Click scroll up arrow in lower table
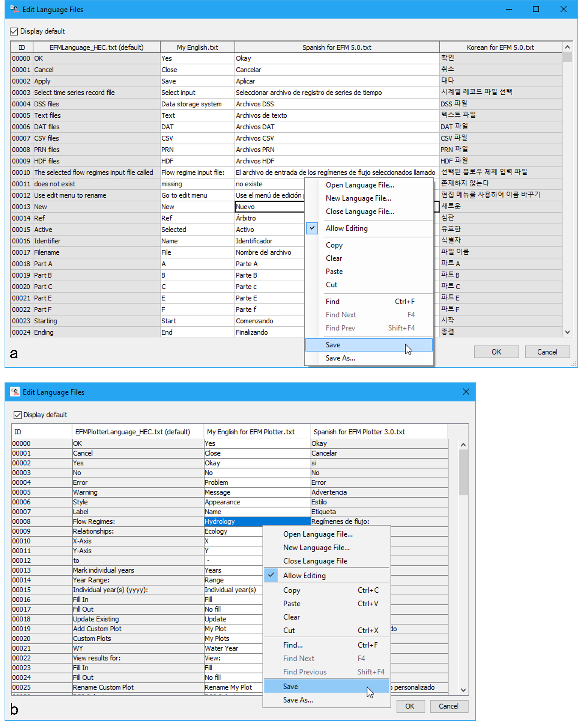Image resolution: width=578 pixels, height=728 pixels. [463, 445]
